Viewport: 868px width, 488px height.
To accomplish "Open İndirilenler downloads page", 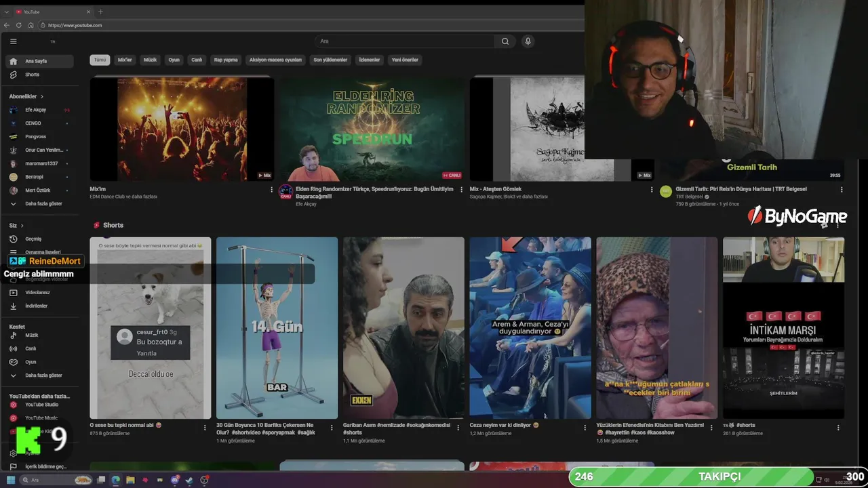I will point(39,306).
